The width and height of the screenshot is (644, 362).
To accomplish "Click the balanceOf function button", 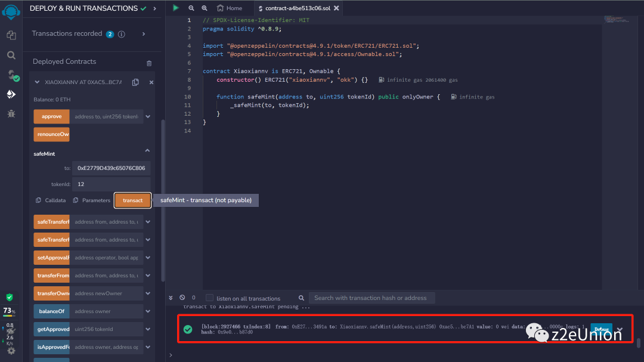I will [51, 311].
